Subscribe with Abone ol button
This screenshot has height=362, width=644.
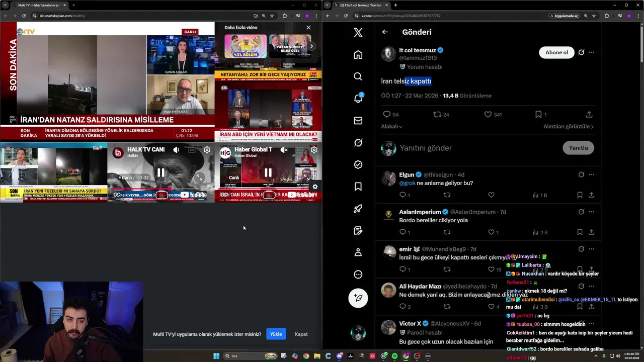click(x=556, y=52)
